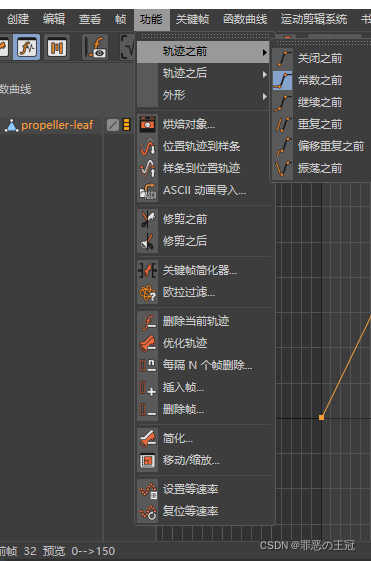Open 简化 dialog
Viewport: 371px width, 561px height.
coord(204,438)
